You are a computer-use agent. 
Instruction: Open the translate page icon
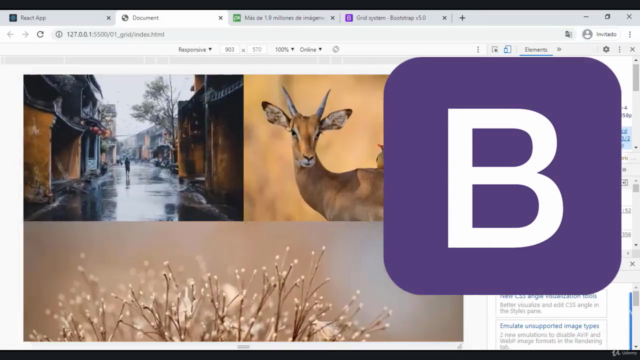568,34
